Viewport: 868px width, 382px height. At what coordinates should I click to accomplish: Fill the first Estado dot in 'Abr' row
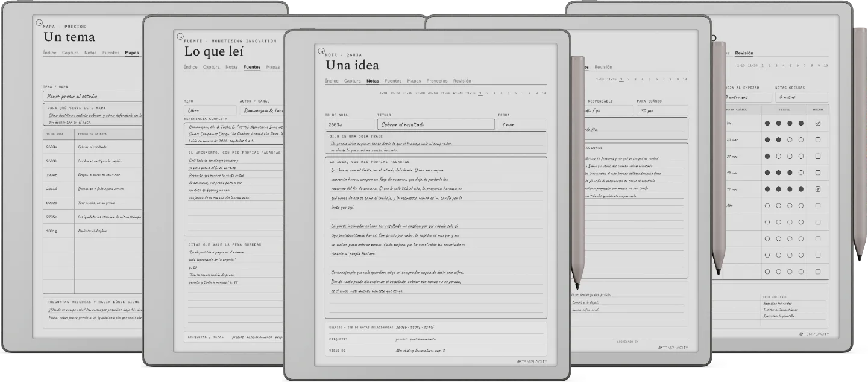pyautogui.click(x=767, y=206)
